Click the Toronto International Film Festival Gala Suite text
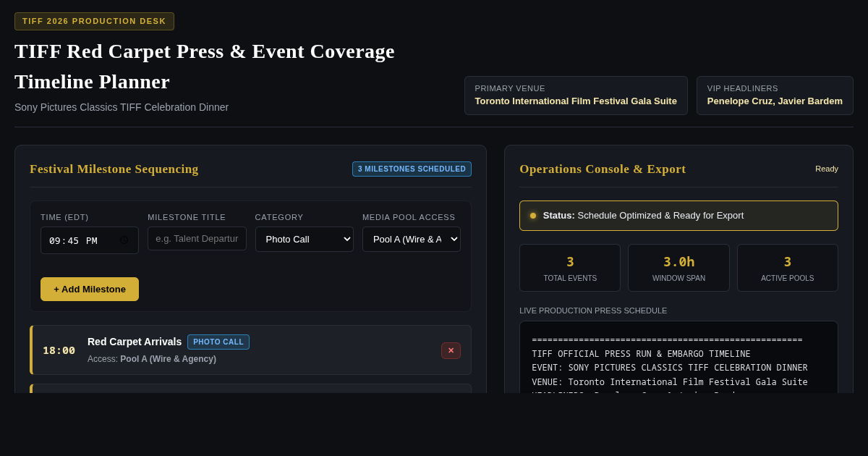The height and width of the screenshot is (456, 868). pos(576,101)
